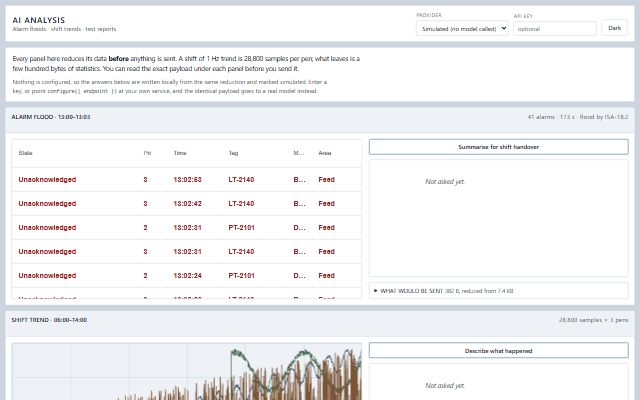Click the 28,800 samples × 3 pens label
Screen dimensions: 640x400
pyautogui.click(x=593, y=320)
